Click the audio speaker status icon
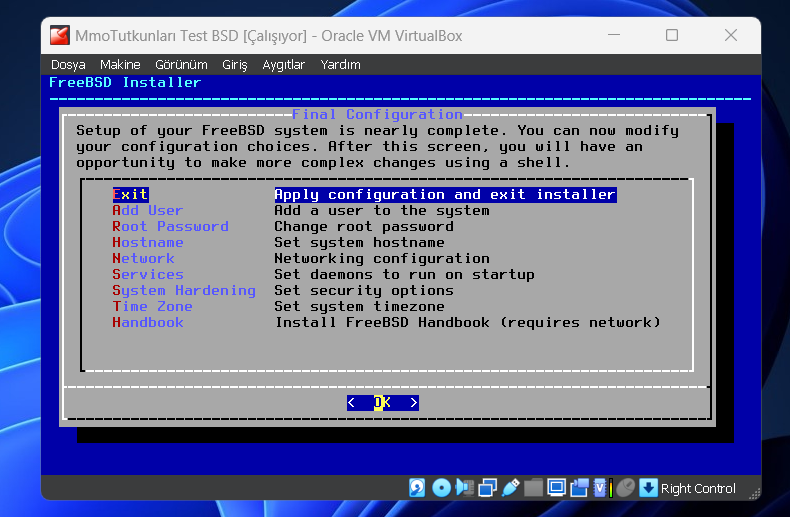The width and height of the screenshot is (790, 517). pyautogui.click(x=464, y=488)
